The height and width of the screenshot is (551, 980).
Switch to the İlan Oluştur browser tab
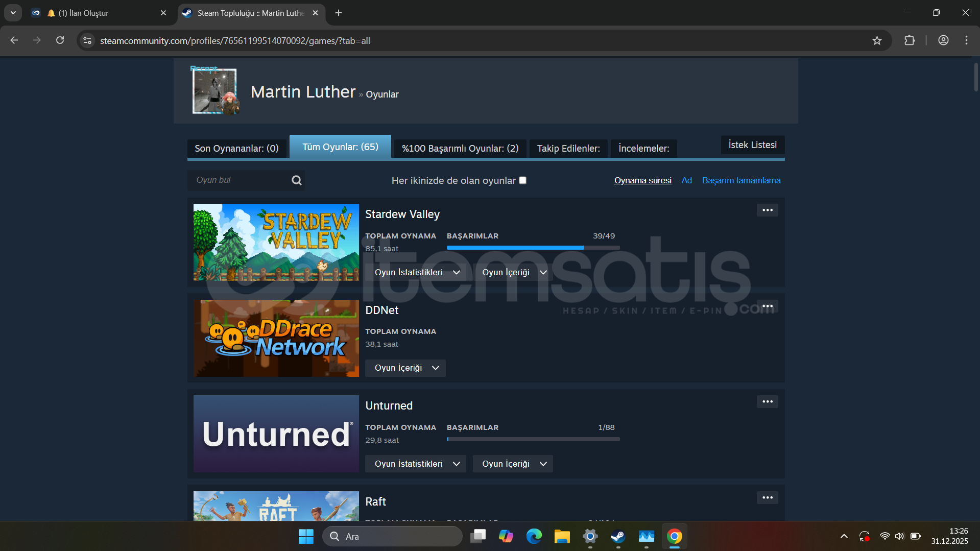pyautogui.click(x=100, y=13)
